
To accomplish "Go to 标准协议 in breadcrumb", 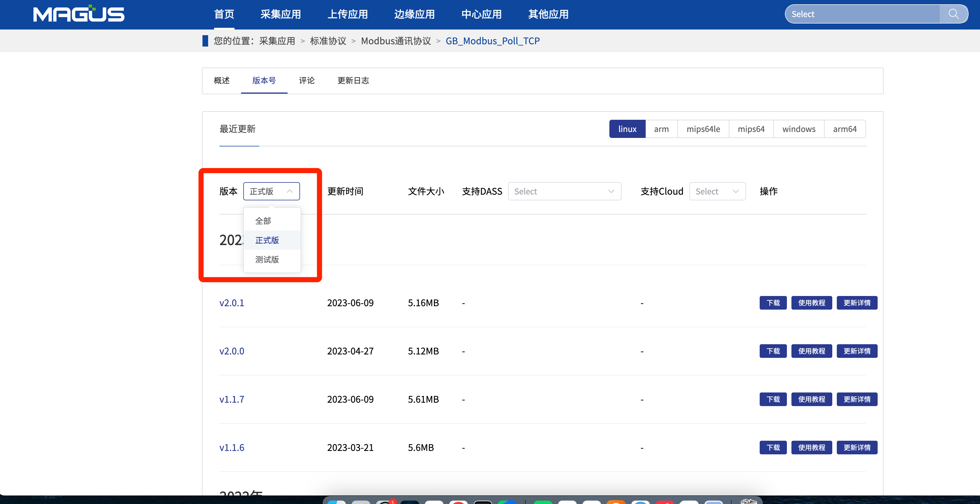I will [x=328, y=41].
